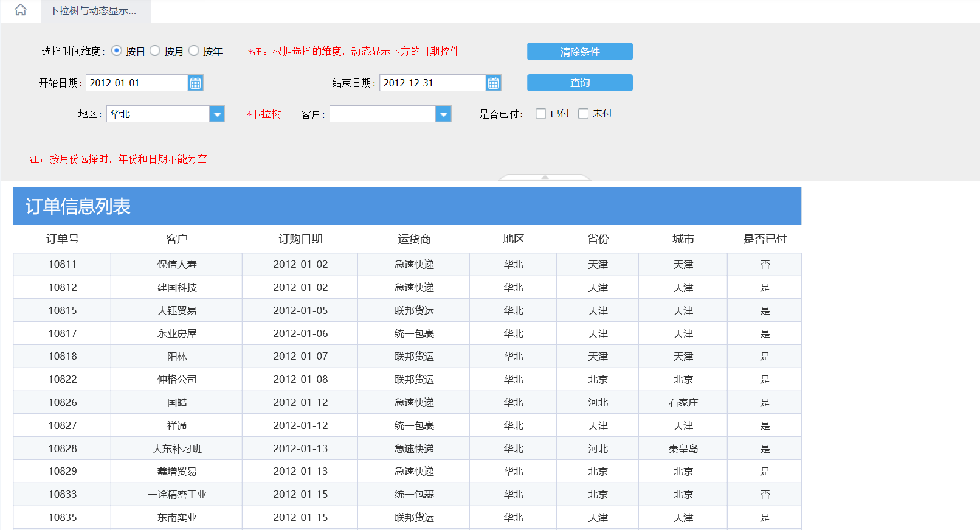This screenshot has width=980, height=530.
Task: Focus the 结束日期 input field
Action: point(433,83)
